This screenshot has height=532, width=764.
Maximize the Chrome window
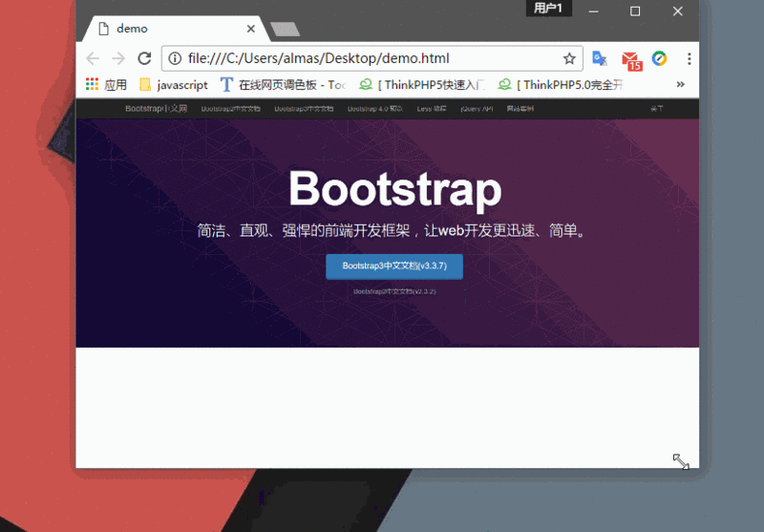pos(635,11)
